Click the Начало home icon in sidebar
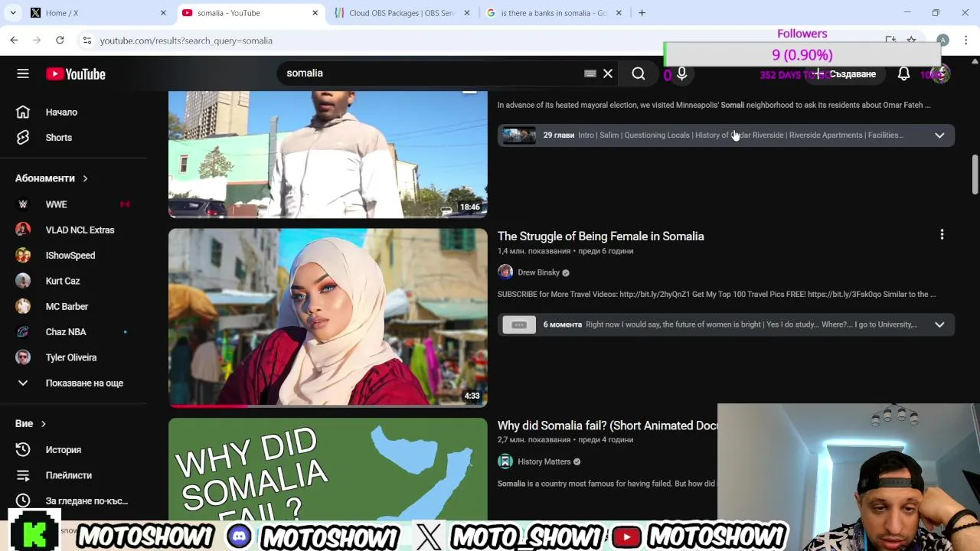 (23, 112)
